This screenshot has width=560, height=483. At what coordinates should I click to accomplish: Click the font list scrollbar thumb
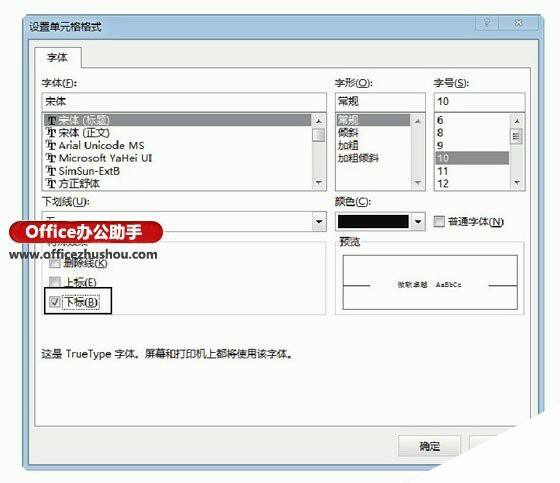click(x=319, y=135)
